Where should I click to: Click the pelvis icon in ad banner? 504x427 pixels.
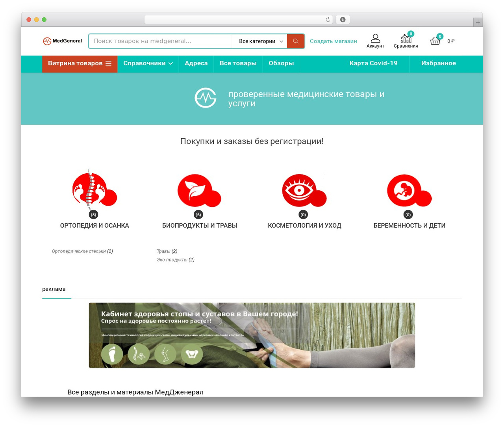192,354
